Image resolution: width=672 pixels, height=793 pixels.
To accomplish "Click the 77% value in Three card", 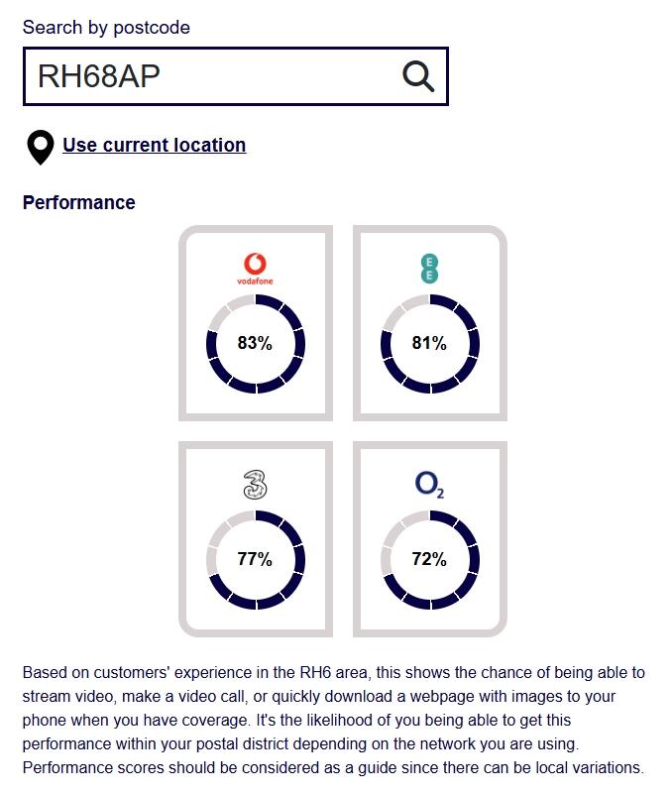I will click(x=255, y=559).
